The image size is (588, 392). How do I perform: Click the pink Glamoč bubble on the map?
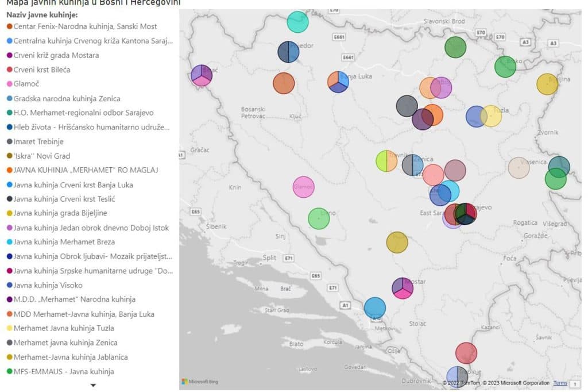pyautogui.click(x=303, y=187)
